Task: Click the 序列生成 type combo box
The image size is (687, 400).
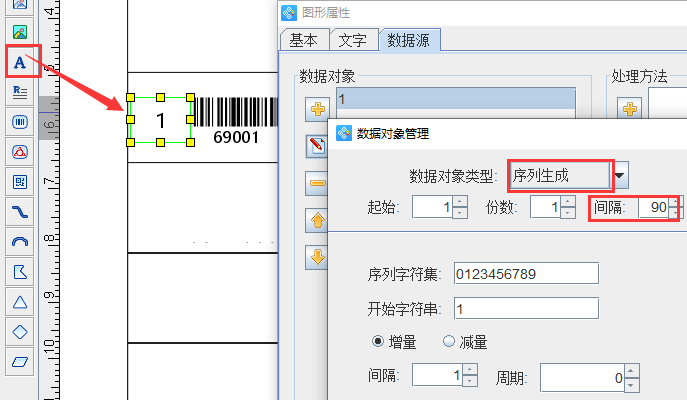Action: (560, 176)
